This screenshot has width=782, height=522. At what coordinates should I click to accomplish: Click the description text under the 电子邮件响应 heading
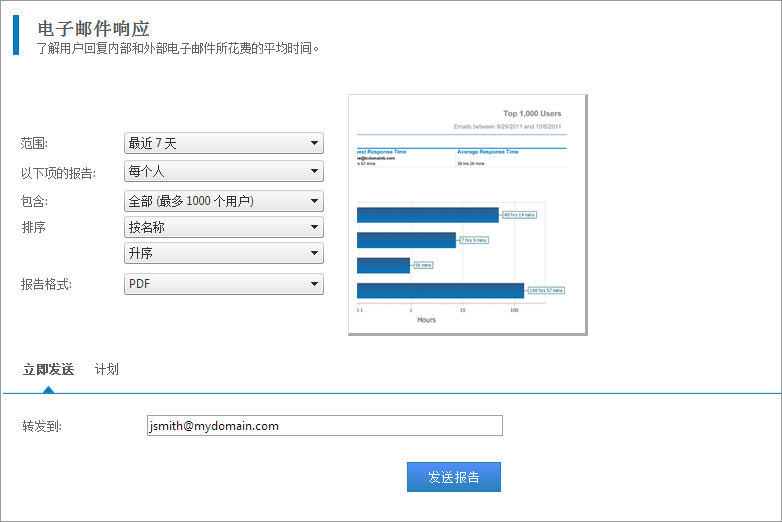178,47
